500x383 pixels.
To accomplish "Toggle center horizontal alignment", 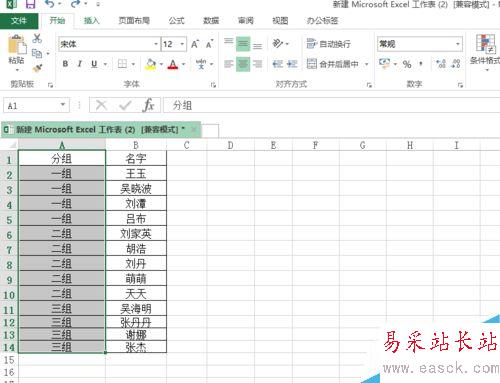I will (x=243, y=64).
